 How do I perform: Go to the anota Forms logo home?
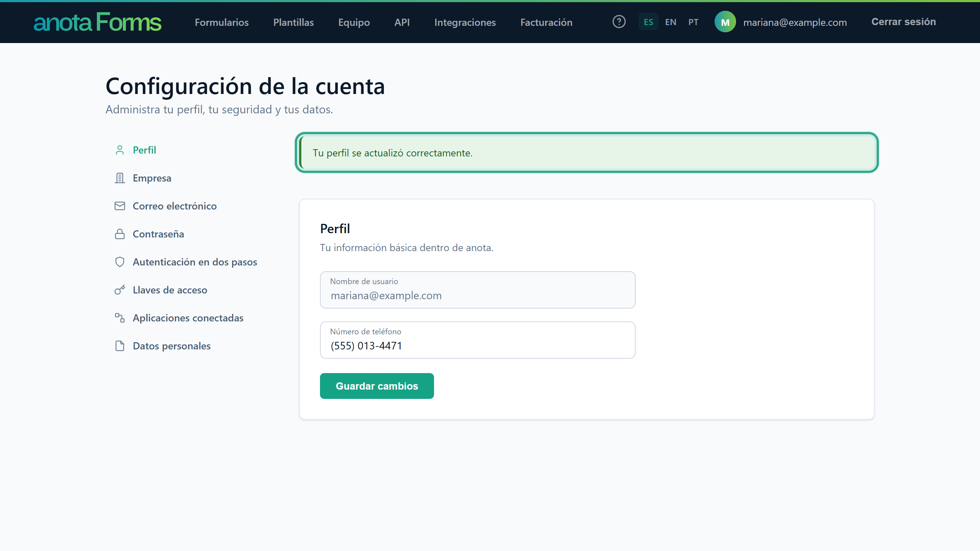(98, 22)
